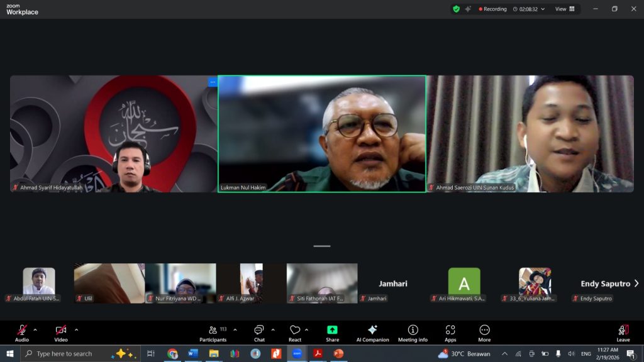The height and width of the screenshot is (362, 644).
Task: Select Lukman Nul Hakim's video tile
Action: pyautogui.click(x=321, y=133)
